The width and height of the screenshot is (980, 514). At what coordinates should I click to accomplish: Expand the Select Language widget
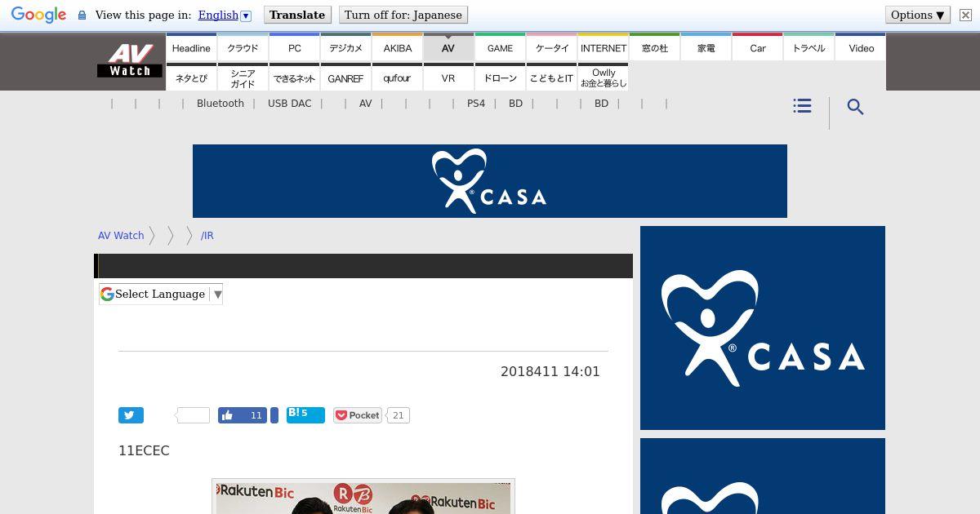point(161,295)
